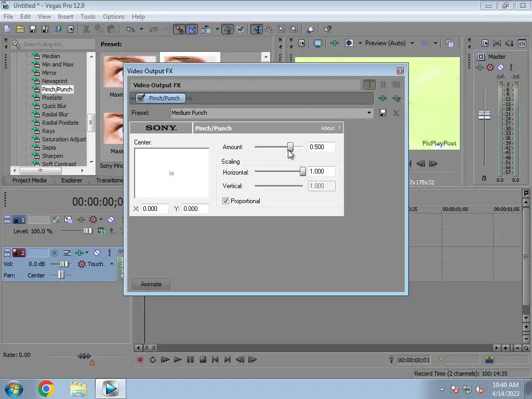This screenshot has height=399, width=532.
Task: Toggle the Master fader lock icon
Action: [x=484, y=179]
